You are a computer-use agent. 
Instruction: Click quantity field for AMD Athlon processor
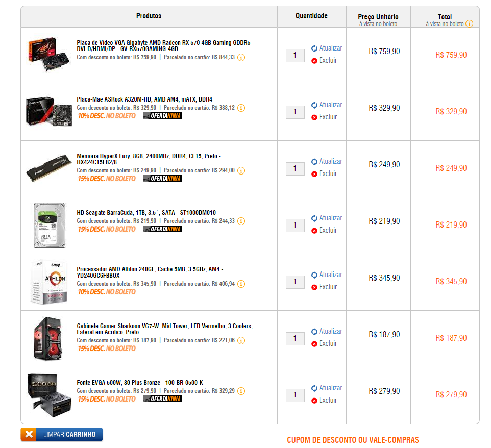(295, 282)
